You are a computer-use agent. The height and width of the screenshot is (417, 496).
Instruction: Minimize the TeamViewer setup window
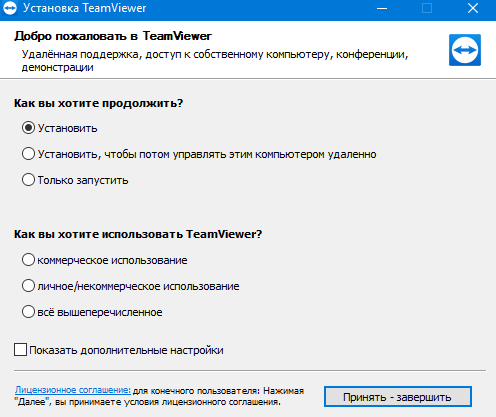(382, 8)
